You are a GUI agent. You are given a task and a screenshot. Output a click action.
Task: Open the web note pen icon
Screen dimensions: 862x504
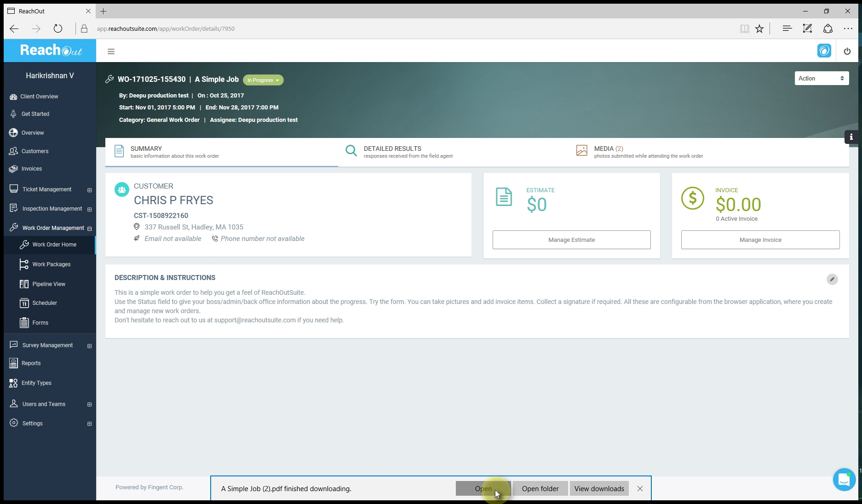coord(807,29)
